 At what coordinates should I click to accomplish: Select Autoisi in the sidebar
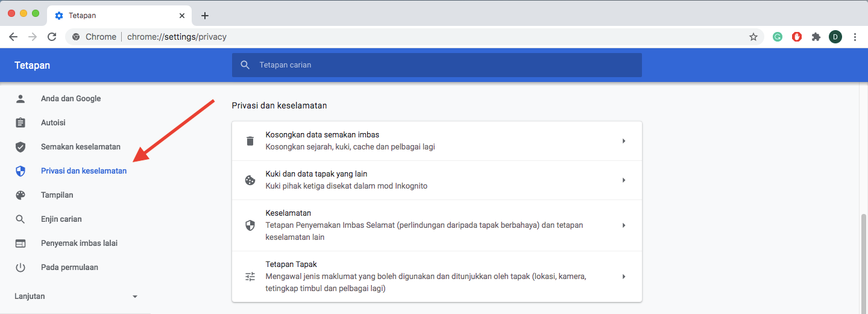coord(53,122)
